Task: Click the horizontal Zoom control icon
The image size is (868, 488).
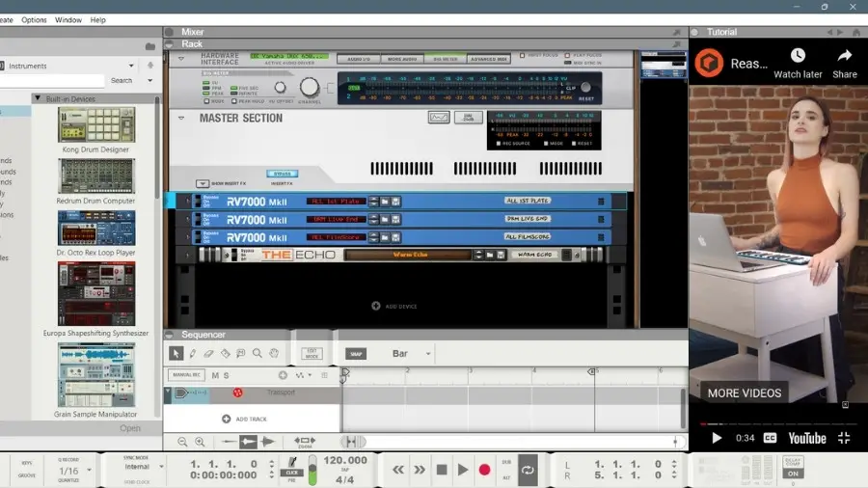Action: point(305,442)
